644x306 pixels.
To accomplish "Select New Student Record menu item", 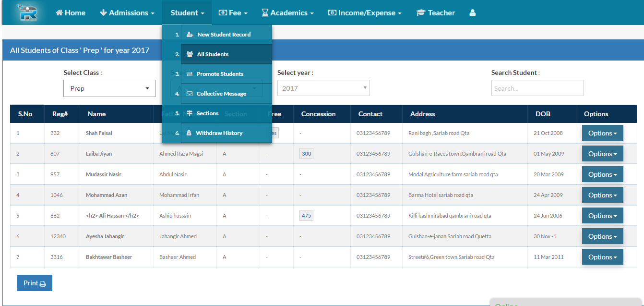I will pyautogui.click(x=227, y=35).
